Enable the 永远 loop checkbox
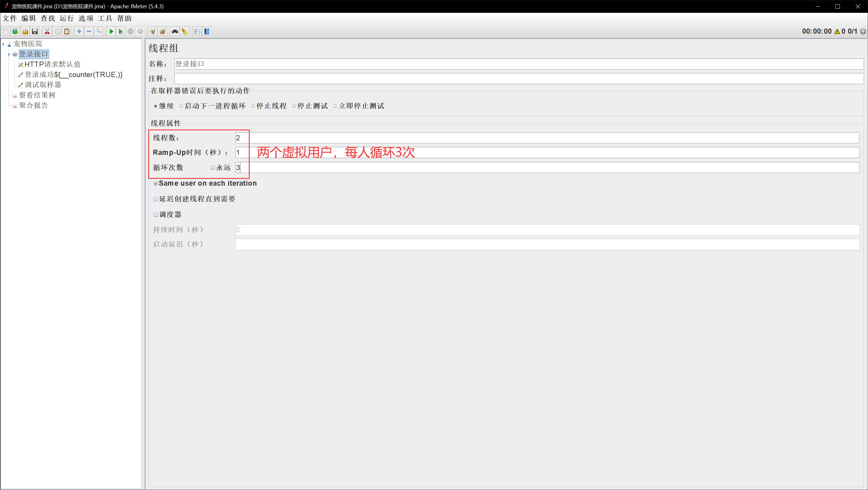This screenshot has width=868, height=490. [x=213, y=168]
